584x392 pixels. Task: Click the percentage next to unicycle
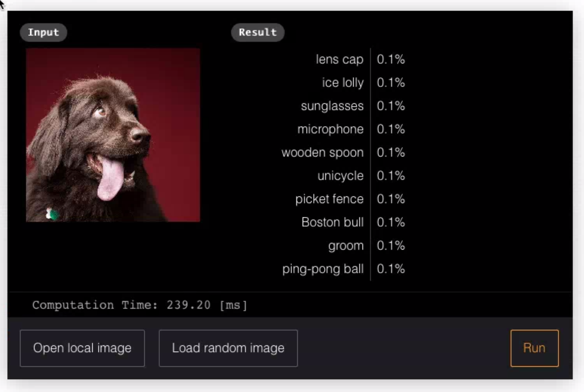pyautogui.click(x=391, y=176)
